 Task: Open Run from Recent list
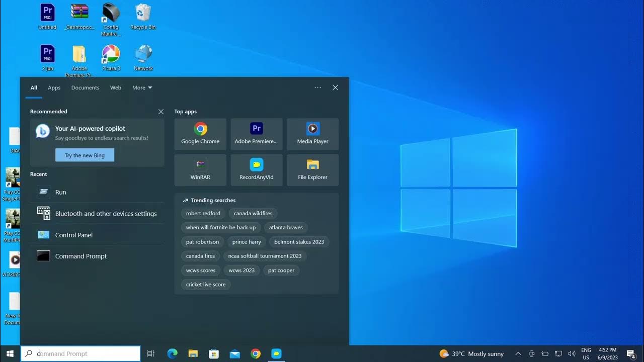click(x=97, y=192)
